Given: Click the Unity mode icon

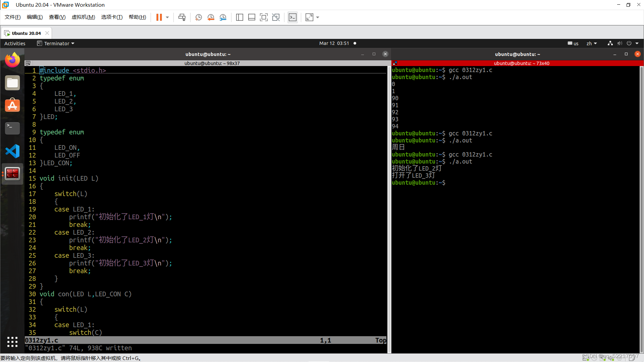Looking at the screenshot, I should tap(276, 17).
